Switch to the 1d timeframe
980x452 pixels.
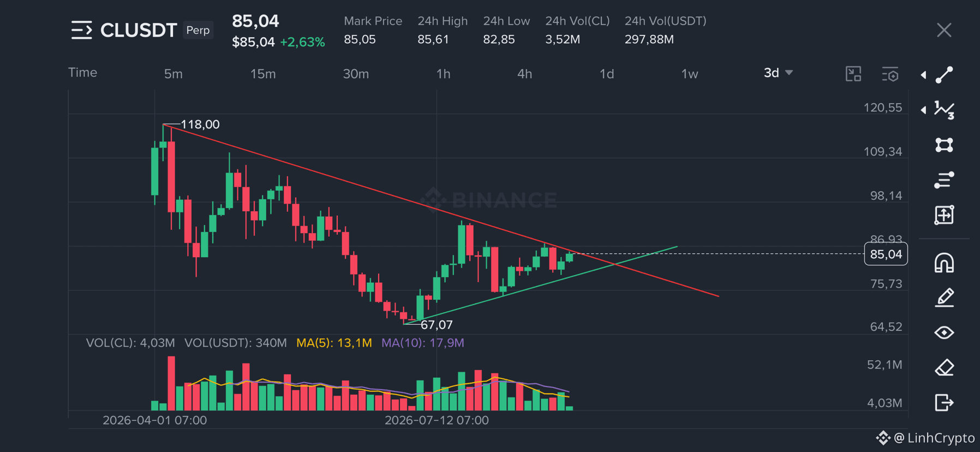pos(607,74)
